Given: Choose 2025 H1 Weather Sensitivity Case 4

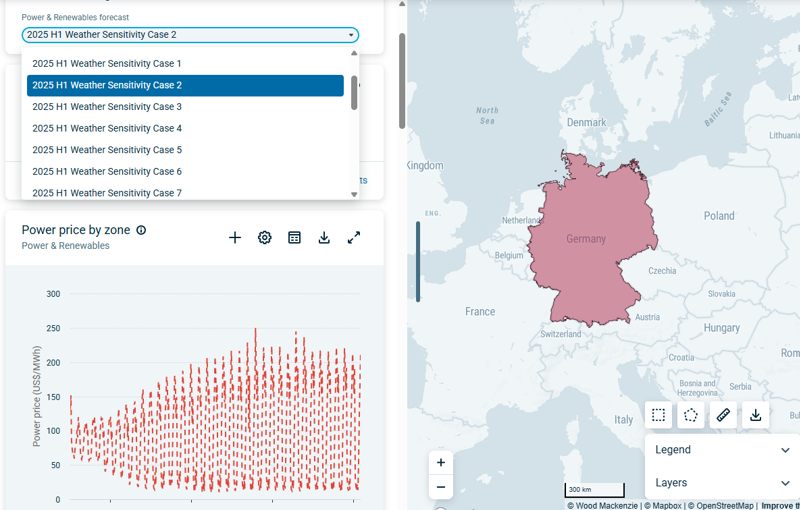Looking at the screenshot, I should click(107, 128).
